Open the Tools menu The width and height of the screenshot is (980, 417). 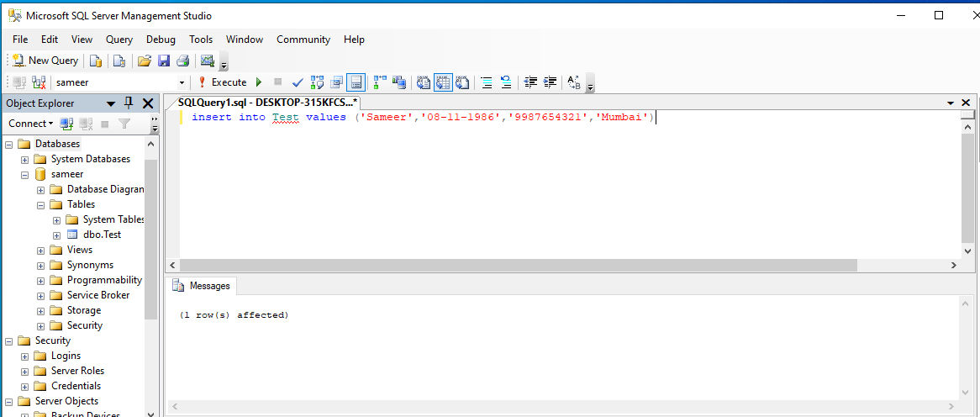point(201,40)
